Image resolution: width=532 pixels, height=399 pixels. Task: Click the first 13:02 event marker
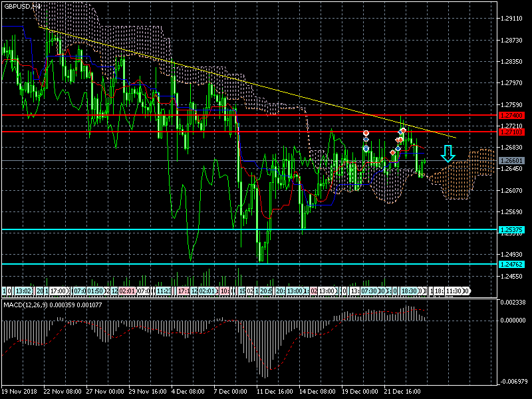pos(23,291)
